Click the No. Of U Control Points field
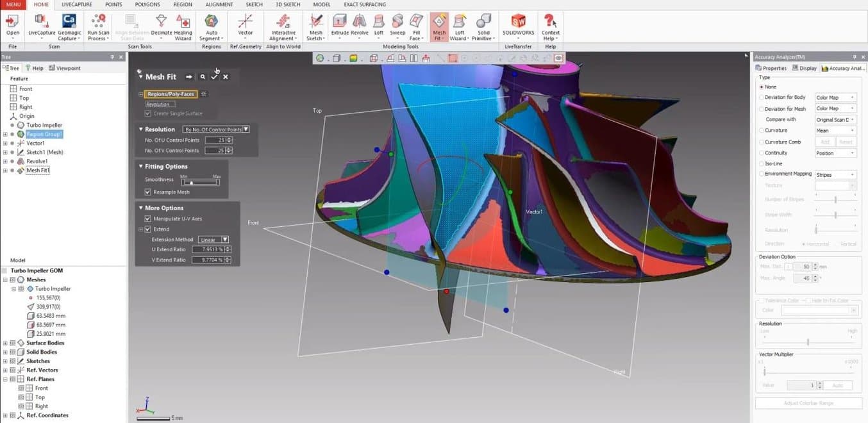Screen dimensions: 868x423 click(x=215, y=140)
